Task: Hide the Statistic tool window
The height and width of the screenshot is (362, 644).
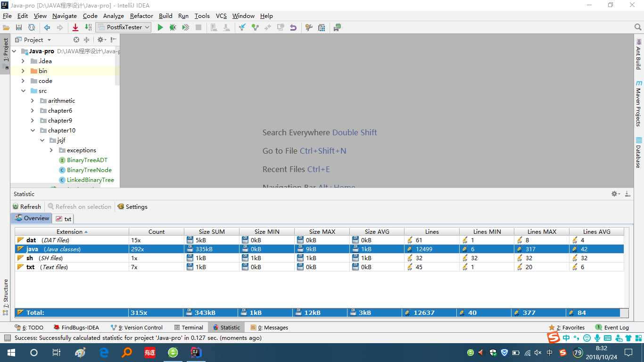Action: [x=627, y=194]
